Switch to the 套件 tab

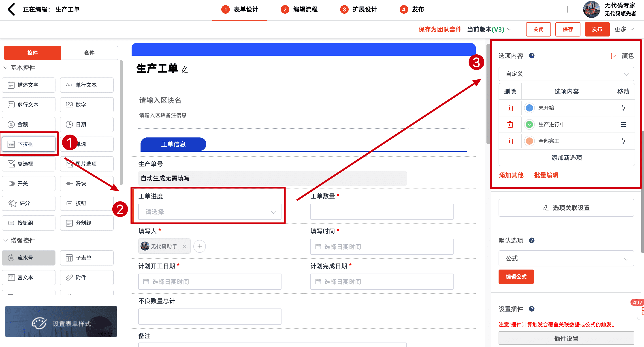89,53
